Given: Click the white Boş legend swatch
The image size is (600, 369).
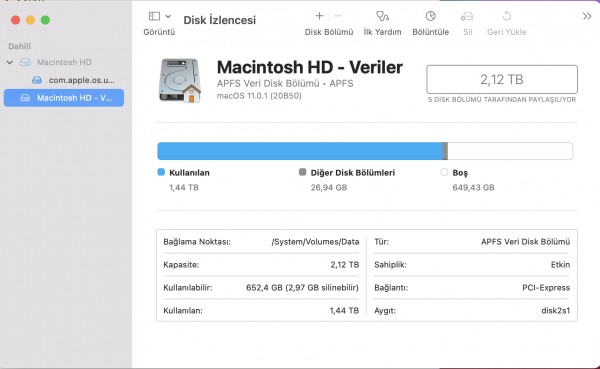Looking at the screenshot, I should [444, 172].
